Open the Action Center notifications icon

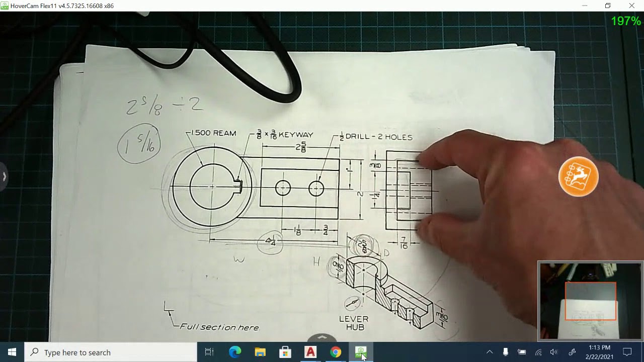(627, 352)
